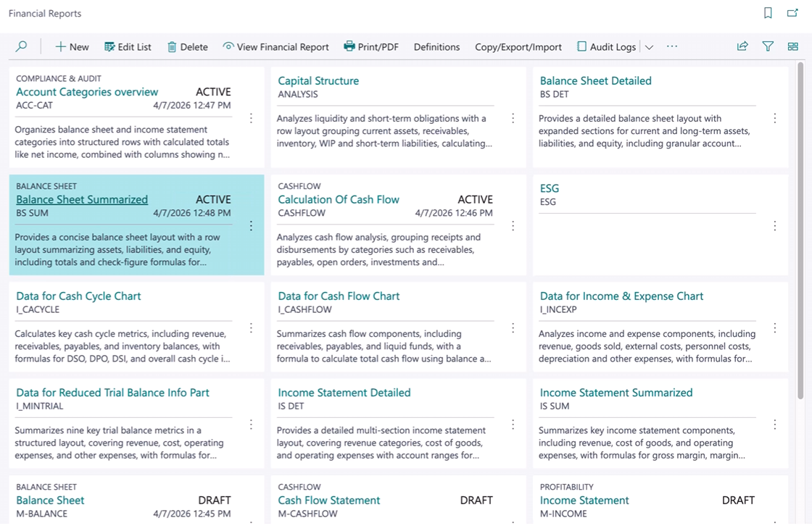
Task: Open options menu for the ESG card
Action: [775, 225]
